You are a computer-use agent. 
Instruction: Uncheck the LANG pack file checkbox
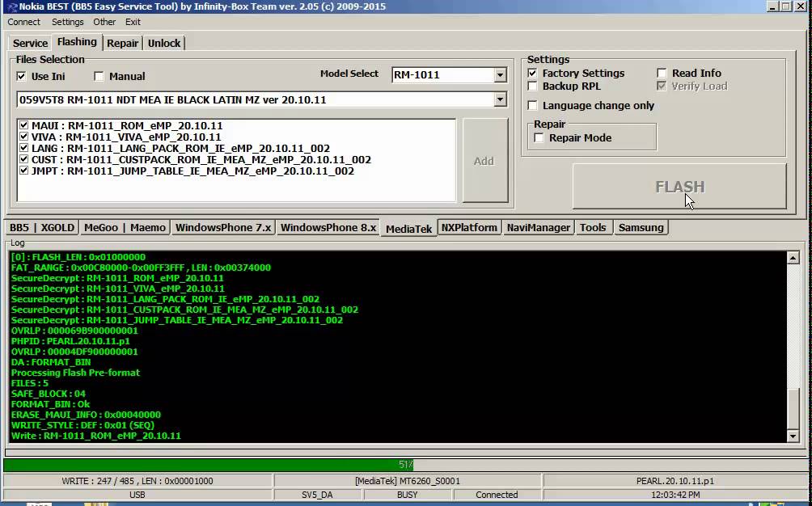23,148
